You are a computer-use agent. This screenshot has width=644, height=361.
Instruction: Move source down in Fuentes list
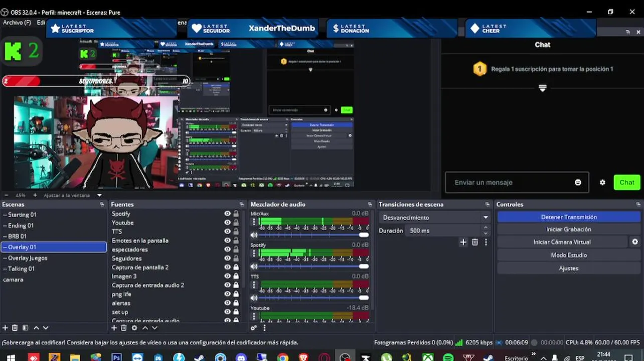tap(154, 328)
